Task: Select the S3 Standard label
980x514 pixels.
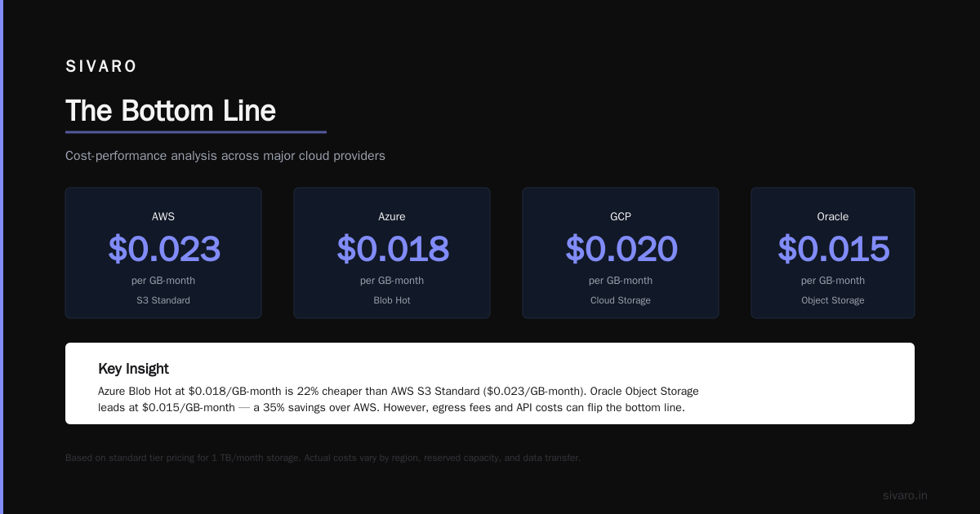Action: coord(163,300)
